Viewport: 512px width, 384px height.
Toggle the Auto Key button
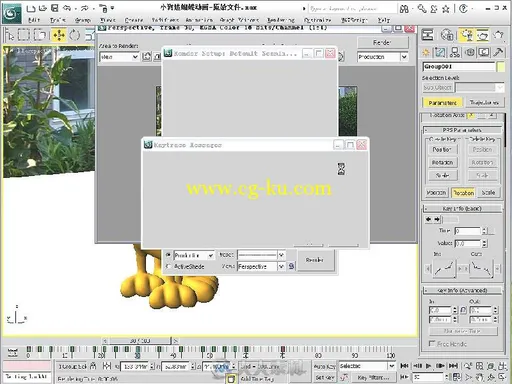point(324,366)
